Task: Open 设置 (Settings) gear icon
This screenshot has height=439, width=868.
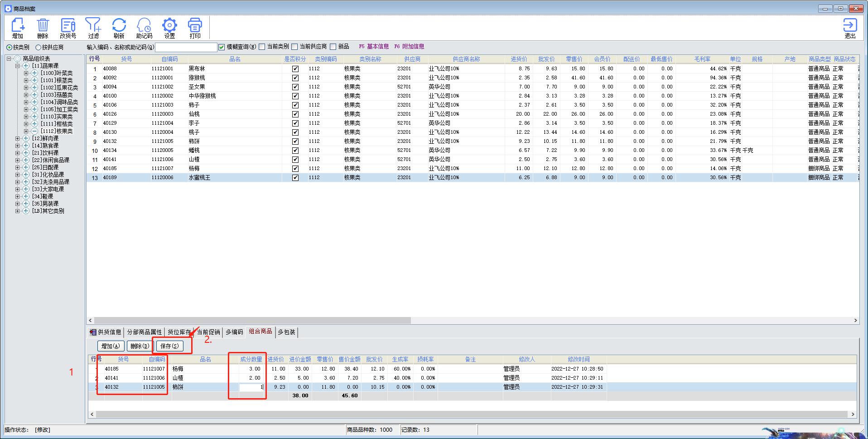Action: point(169,28)
